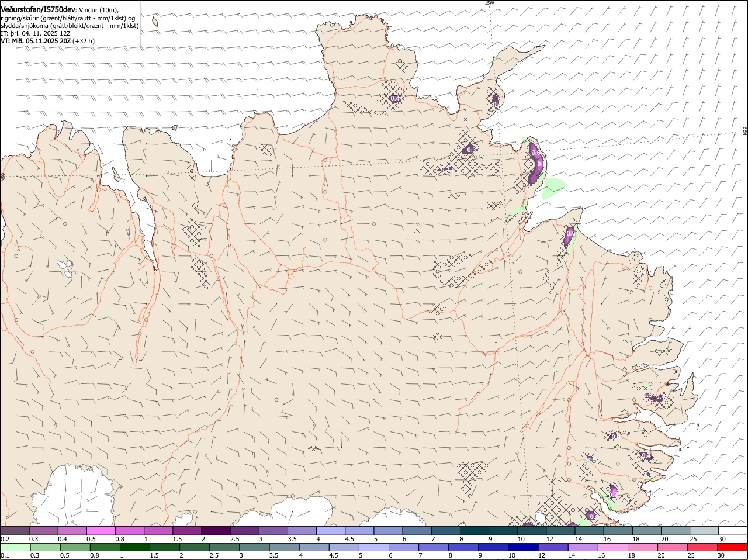Pick the snow scale swatch labeled 1
Image resolution: width=748 pixels, height=560 pixels.
tap(158, 530)
